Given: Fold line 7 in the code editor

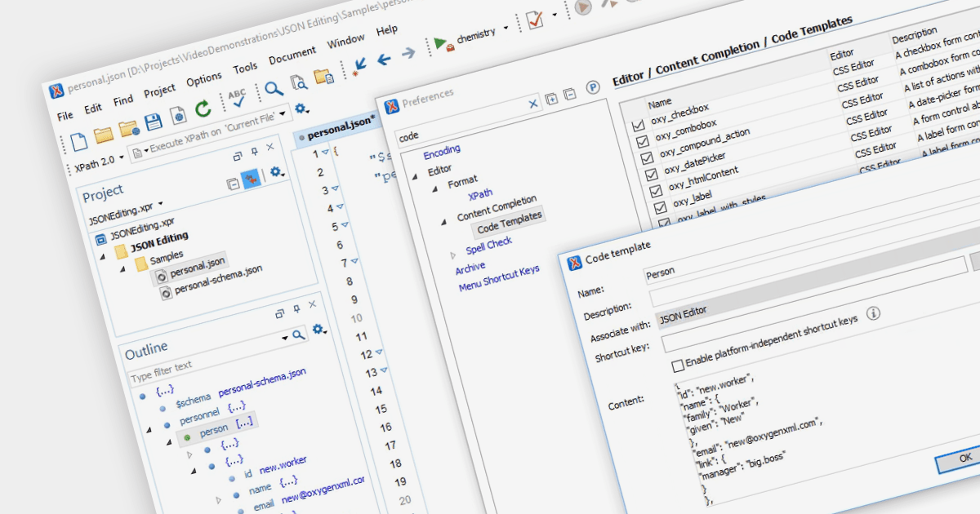Looking at the screenshot, I should click(x=355, y=262).
